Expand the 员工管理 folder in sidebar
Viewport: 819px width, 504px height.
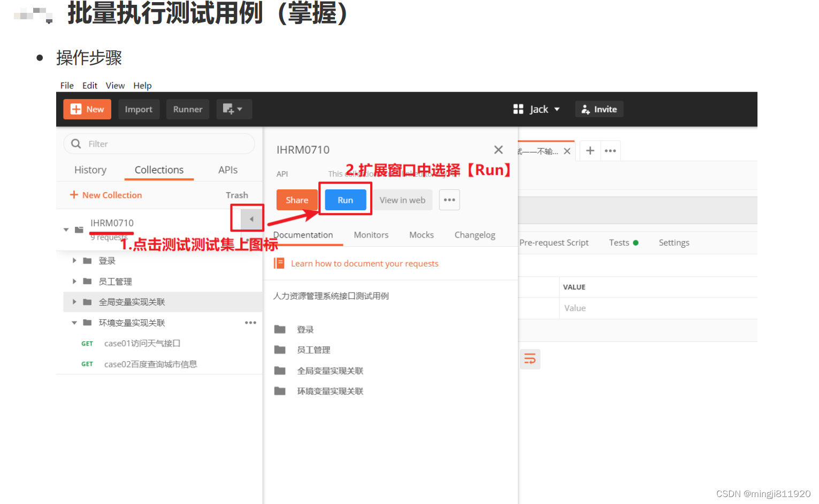point(74,281)
